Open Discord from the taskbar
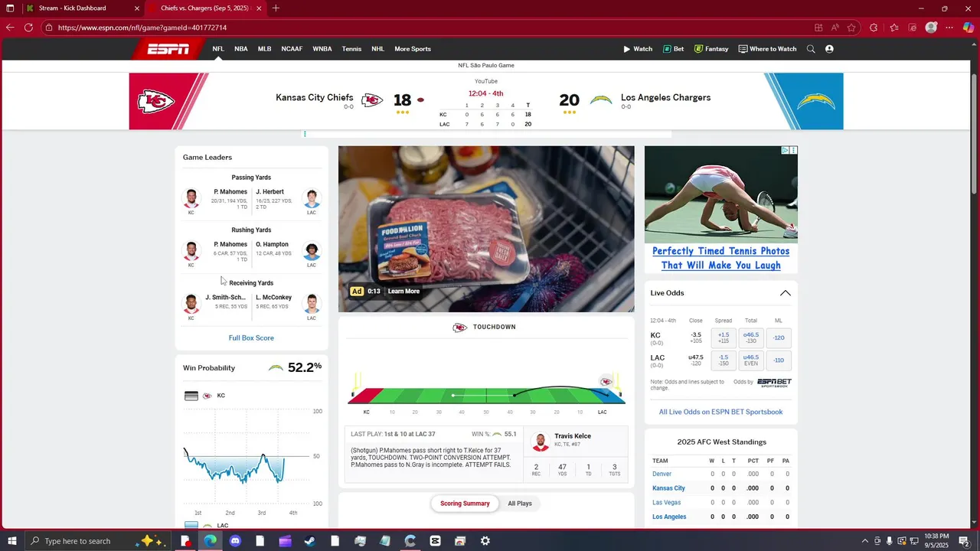The height and width of the screenshot is (551, 980). click(x=235, y=541)
